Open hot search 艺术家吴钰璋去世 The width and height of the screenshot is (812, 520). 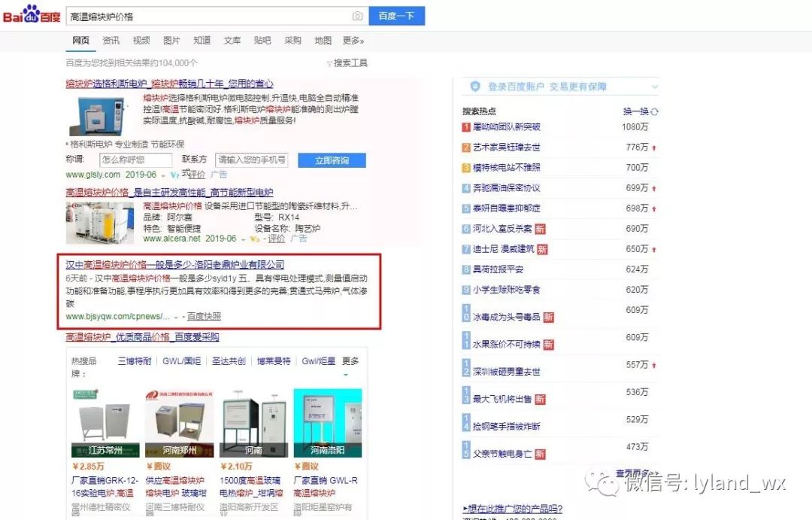507,147
